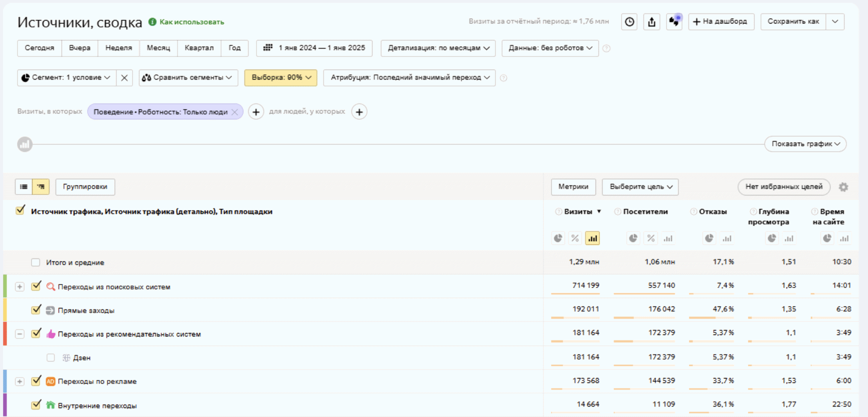Remove the segment with X icon
This screenshot has width=868, height=417.
click(x=124, y=78)
